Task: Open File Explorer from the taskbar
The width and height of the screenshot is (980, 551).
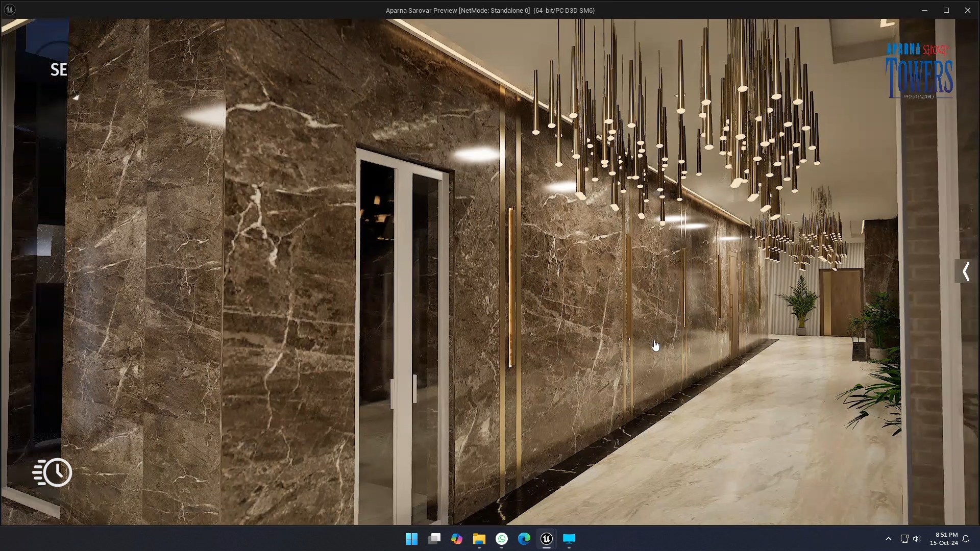Action: click(479, 539)
